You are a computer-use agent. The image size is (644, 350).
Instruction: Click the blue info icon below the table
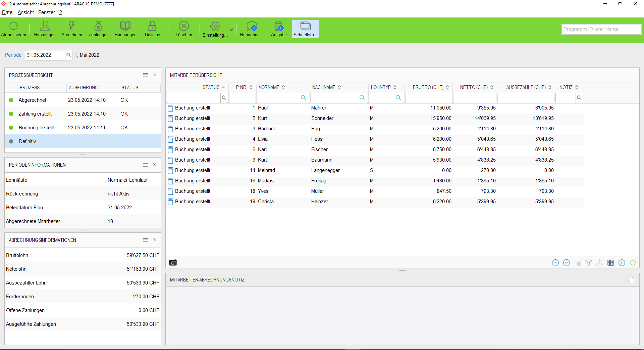(x=622, y=263)
